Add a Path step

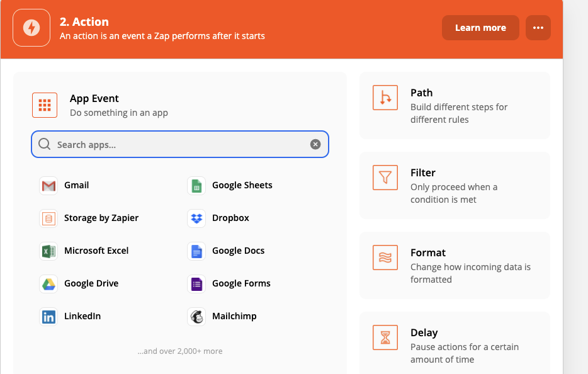454,105
